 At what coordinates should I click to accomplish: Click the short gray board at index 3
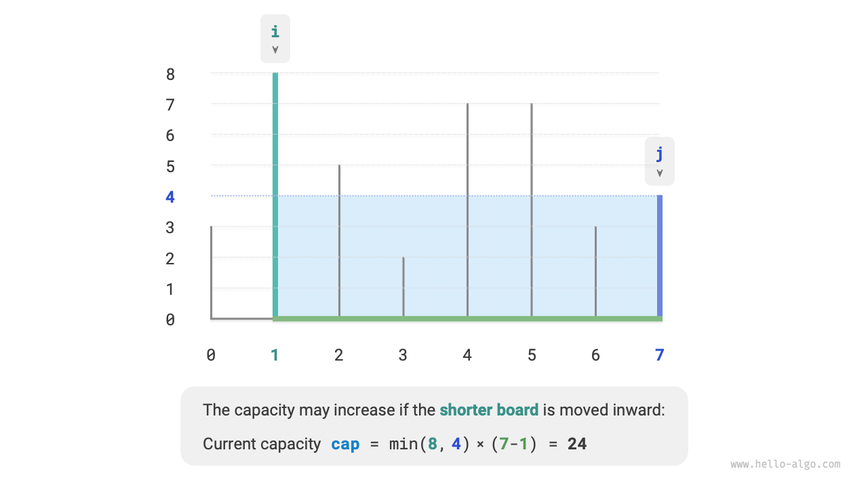(403, 285)
